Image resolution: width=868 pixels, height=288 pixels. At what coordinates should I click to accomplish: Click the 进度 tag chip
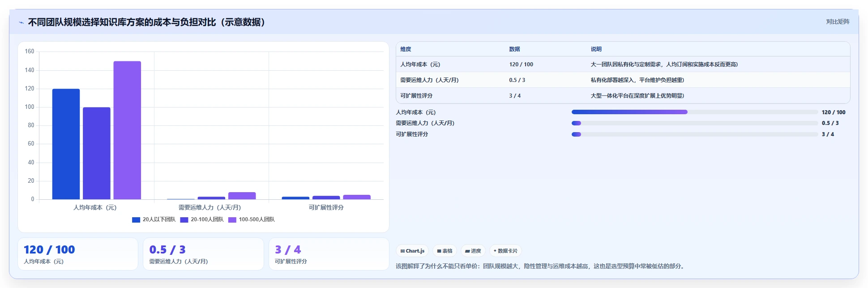point(473,251)
